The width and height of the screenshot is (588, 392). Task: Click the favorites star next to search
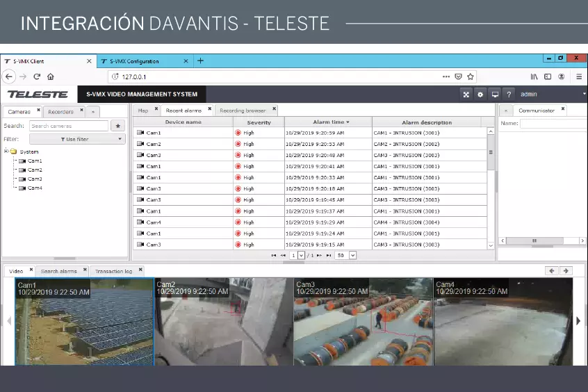coord(117,126)
